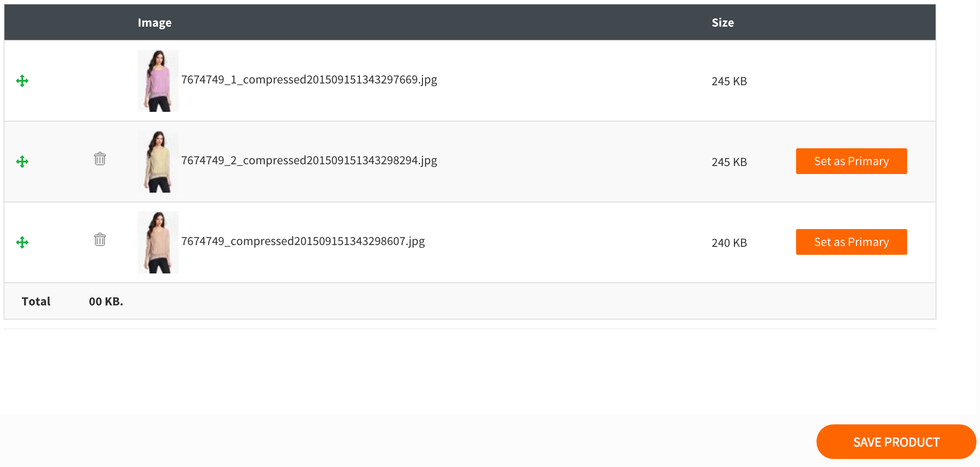The height and width of the screenshot is (467, 980).
Task: Click the Image column header
Action: click(x=155, y=23)
